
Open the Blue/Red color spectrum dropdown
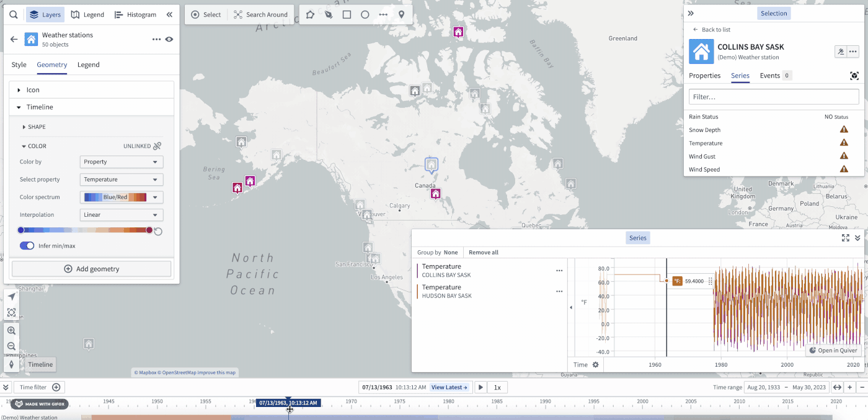point(122,197)
